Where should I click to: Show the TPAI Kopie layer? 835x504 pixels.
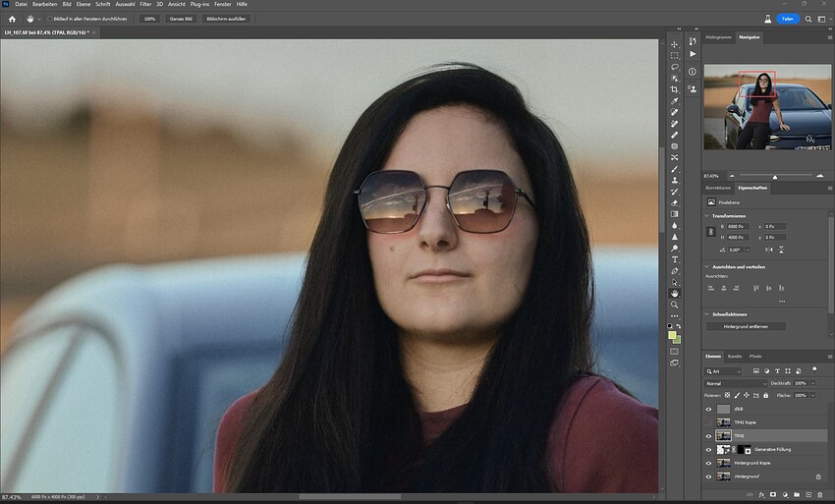click(710, 421)
